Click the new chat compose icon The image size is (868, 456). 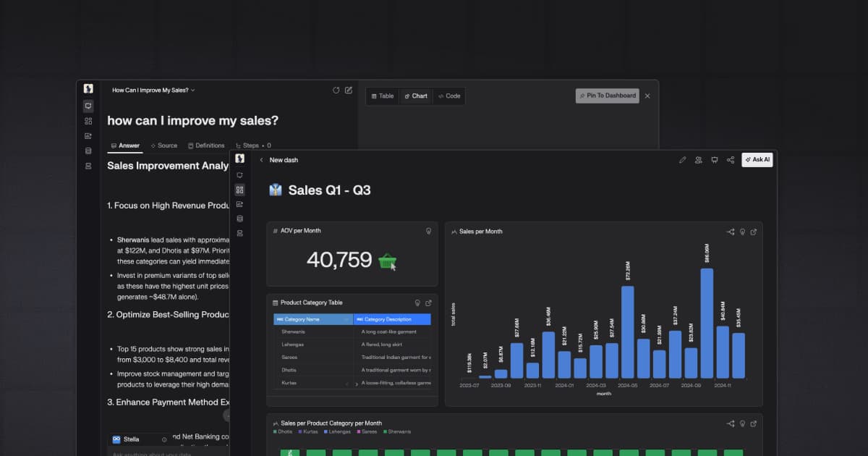[x=349, y=90]
